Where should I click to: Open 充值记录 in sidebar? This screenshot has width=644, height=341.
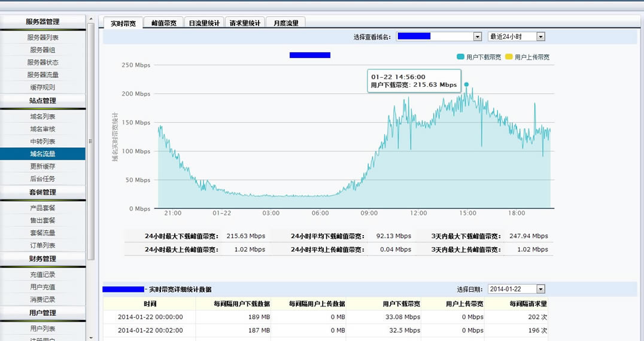42,275
